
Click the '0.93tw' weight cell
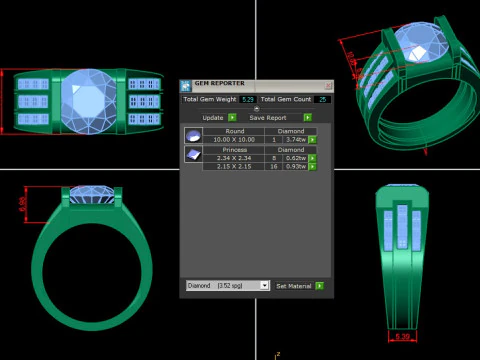[x=296, y=166]
